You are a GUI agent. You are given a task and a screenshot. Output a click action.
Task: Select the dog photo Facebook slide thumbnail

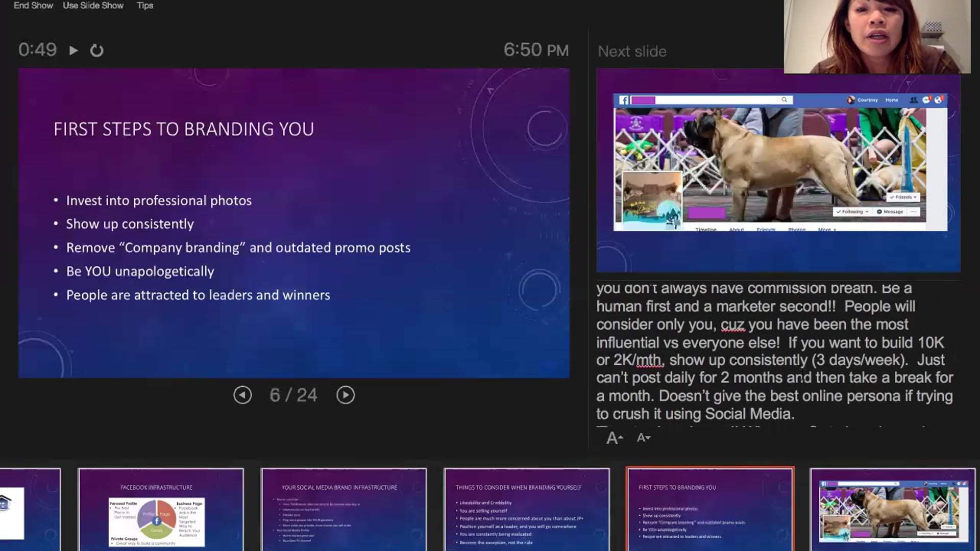coord(893,509)
